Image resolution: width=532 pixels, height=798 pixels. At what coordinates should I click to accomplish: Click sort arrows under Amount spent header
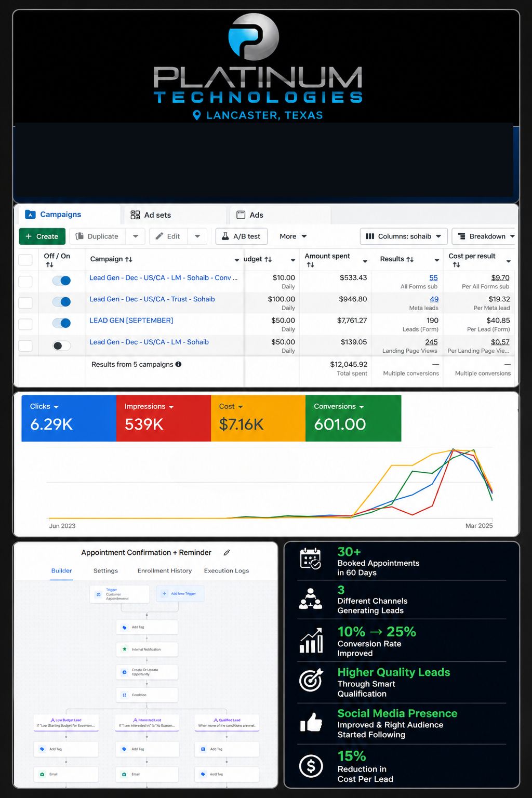click(310, 265)
